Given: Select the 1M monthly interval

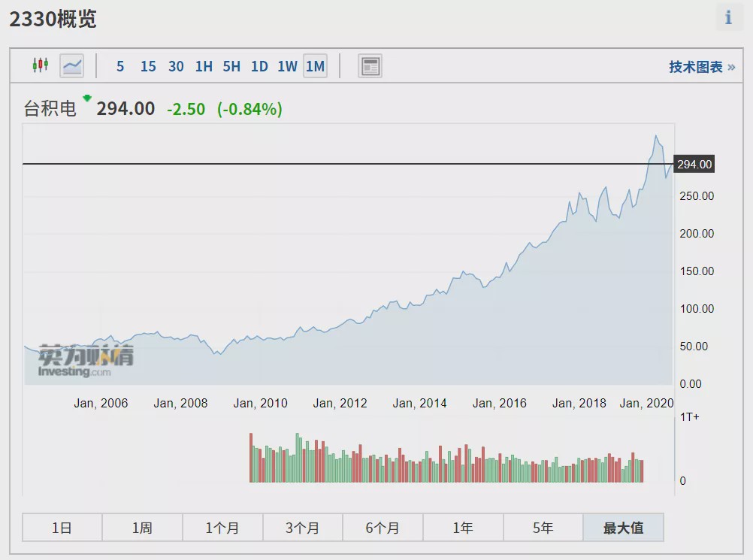Looking at the screenshot, I should pos(315,66).
